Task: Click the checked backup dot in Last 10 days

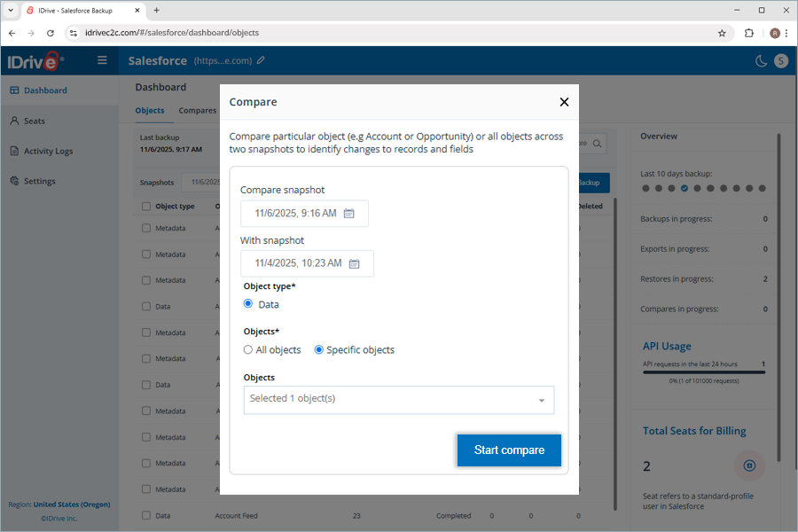Action: 684,188
